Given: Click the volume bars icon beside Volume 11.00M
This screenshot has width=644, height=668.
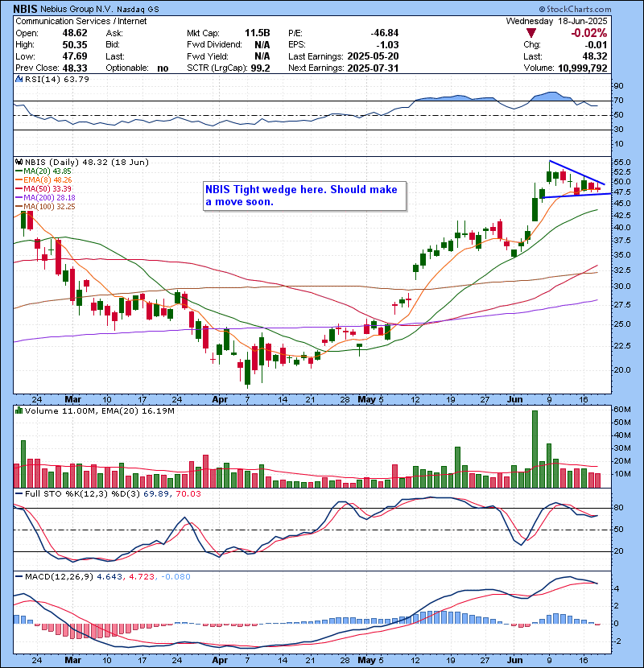Looking at the screenshot, I should click(x=19, y=410).
